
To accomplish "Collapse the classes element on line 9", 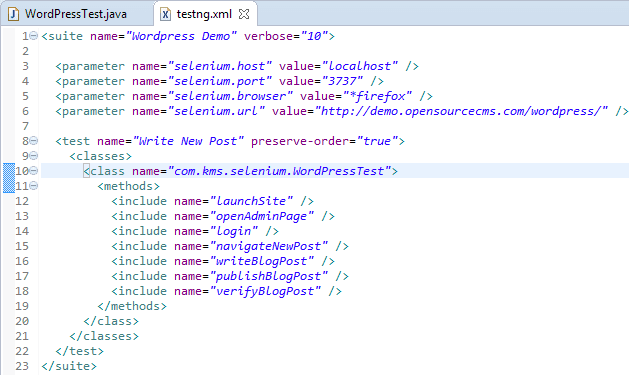I will 34,156.
